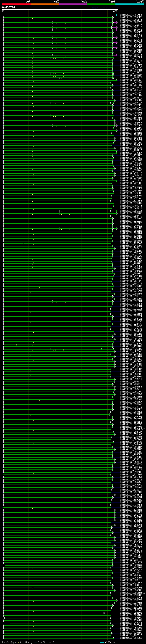Viewport: 146px width, 644px height.
Task: Click the UniRef100_A3CHE4 label
Action: (131, 542)
